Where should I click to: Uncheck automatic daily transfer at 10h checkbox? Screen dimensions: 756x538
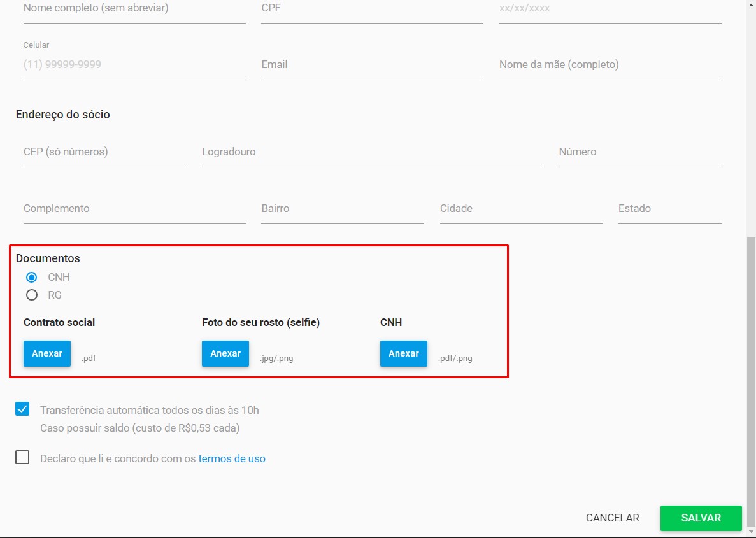22,409
